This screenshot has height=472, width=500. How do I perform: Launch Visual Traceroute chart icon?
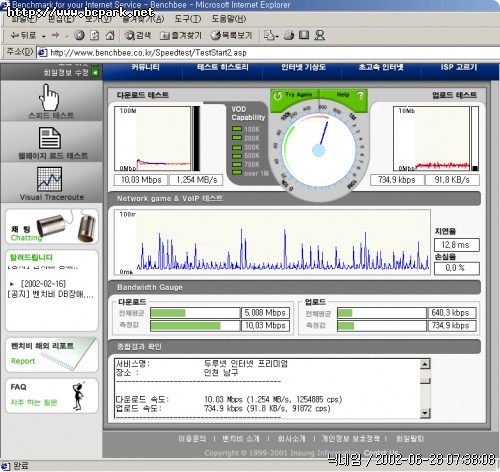49,179
